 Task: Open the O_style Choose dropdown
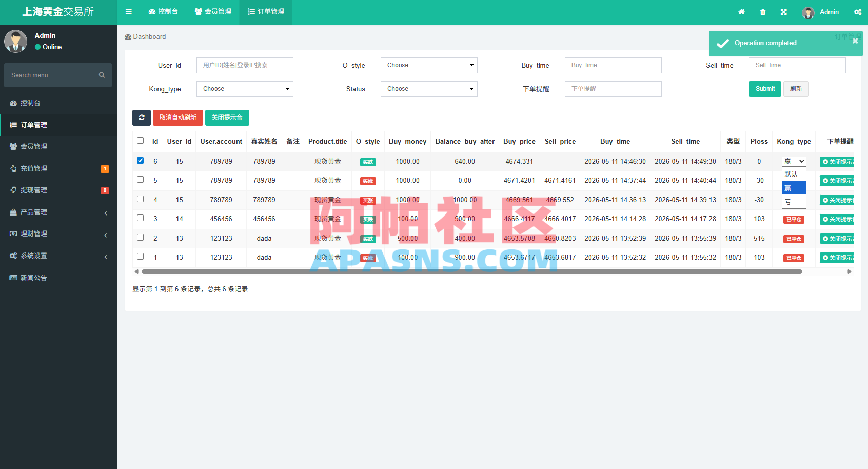pyautogui.click(x=429, y=65)
